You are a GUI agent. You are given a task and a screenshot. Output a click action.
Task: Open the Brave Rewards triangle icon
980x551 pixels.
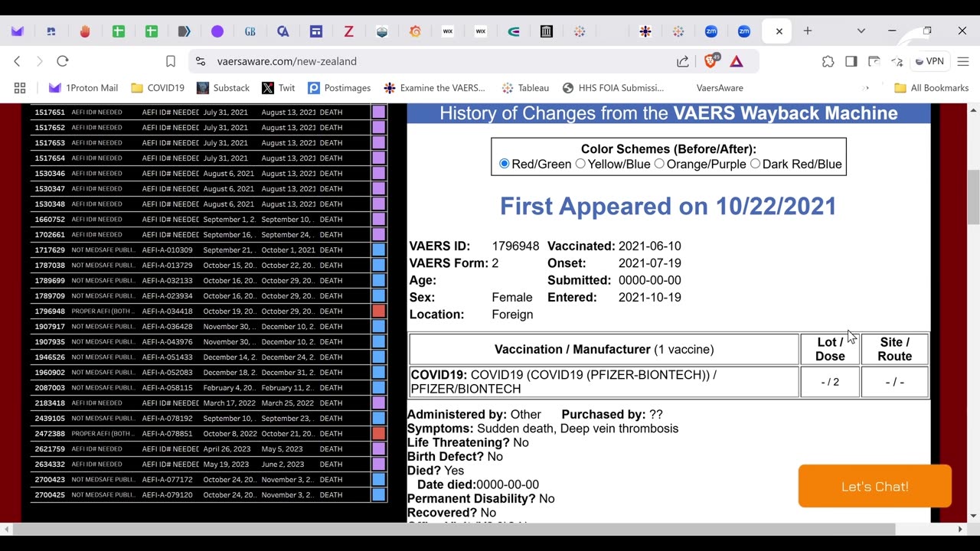[x=736, y=61]
